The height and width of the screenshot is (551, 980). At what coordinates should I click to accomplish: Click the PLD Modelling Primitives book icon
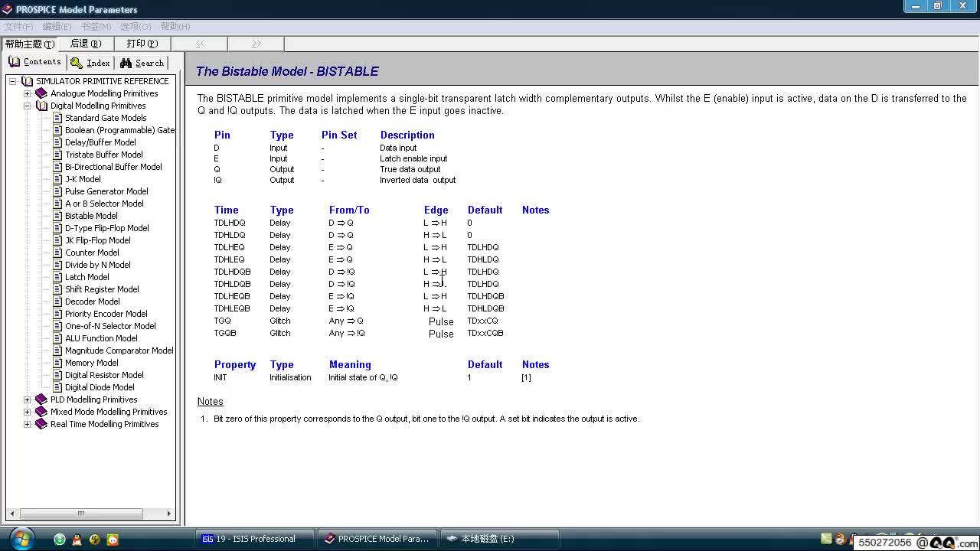(x=41, y=399)
